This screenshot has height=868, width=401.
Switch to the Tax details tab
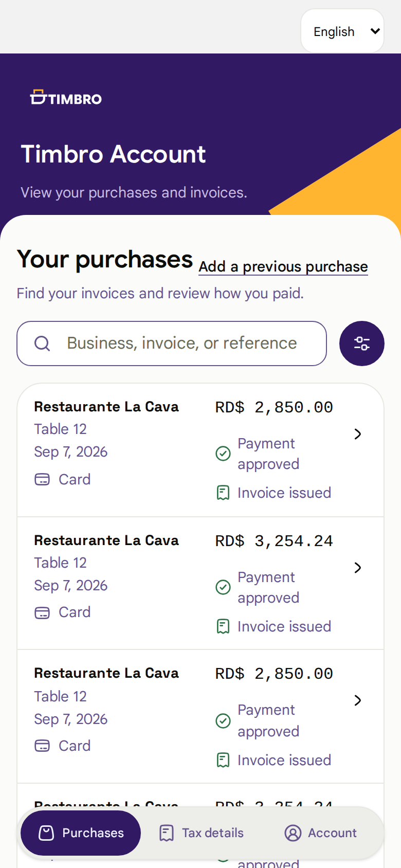(x=202, y=833)
